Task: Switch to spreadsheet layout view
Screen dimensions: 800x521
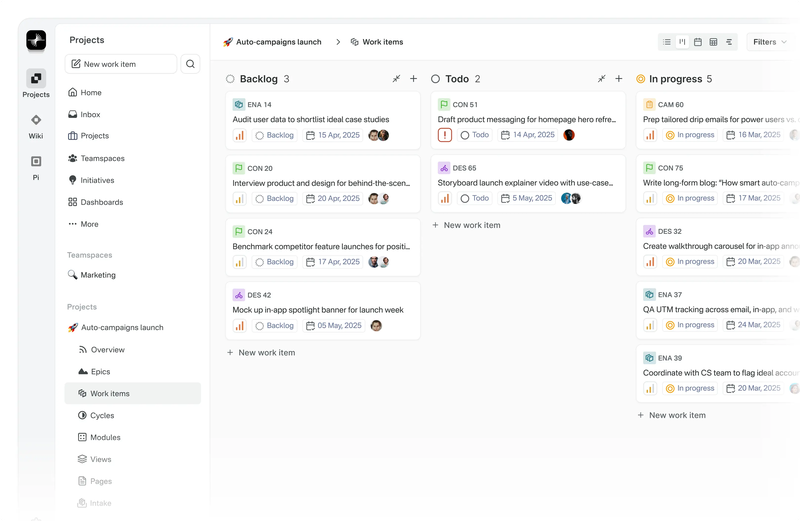Action: coord(713,42)
